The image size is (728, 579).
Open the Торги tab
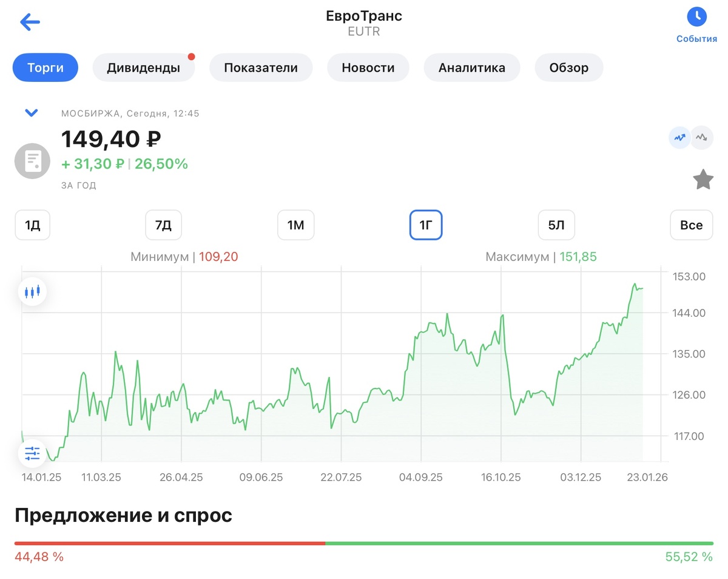pyautogui.click(x=45, y=67)
